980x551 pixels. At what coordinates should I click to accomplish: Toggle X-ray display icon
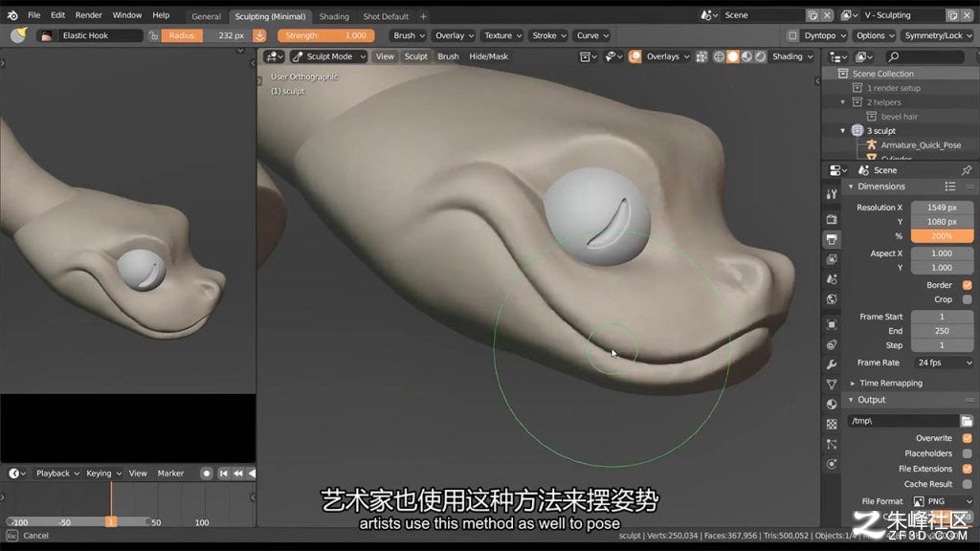702,56
